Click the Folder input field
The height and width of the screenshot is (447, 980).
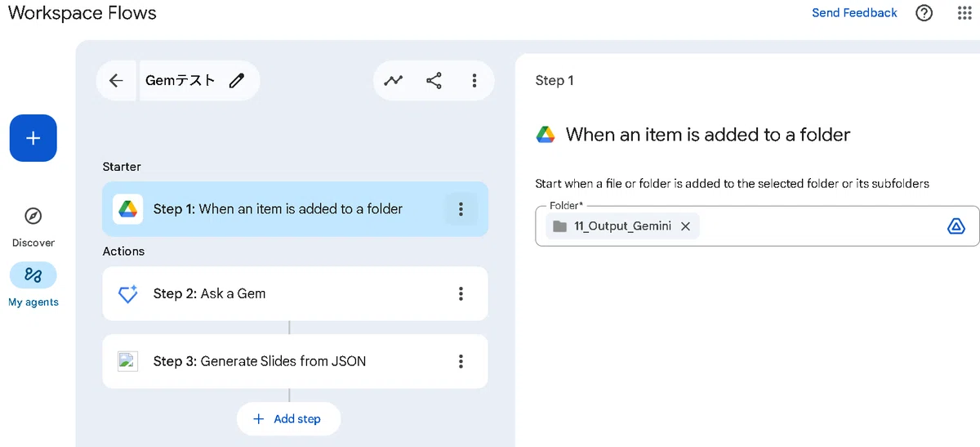pos(757,226)
